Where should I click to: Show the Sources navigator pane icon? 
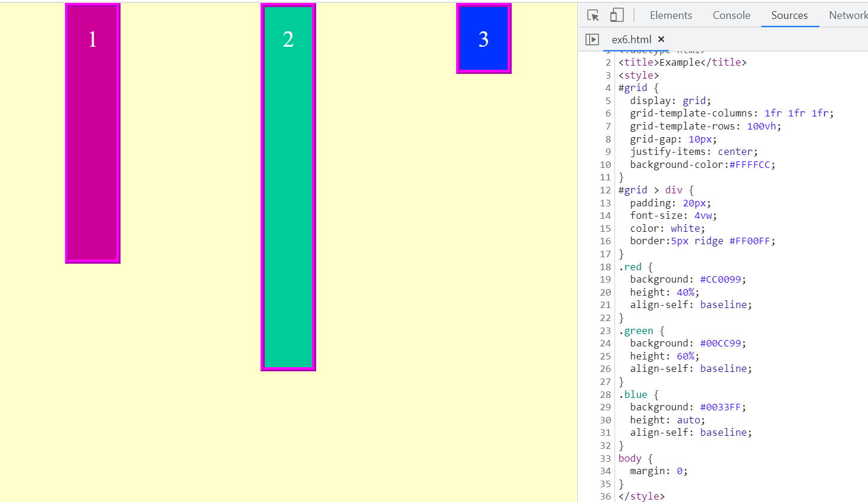592,40
